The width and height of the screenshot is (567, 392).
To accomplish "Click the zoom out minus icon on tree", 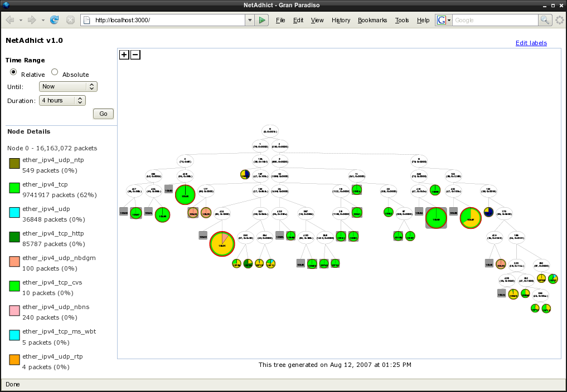I will click(135, 55).
